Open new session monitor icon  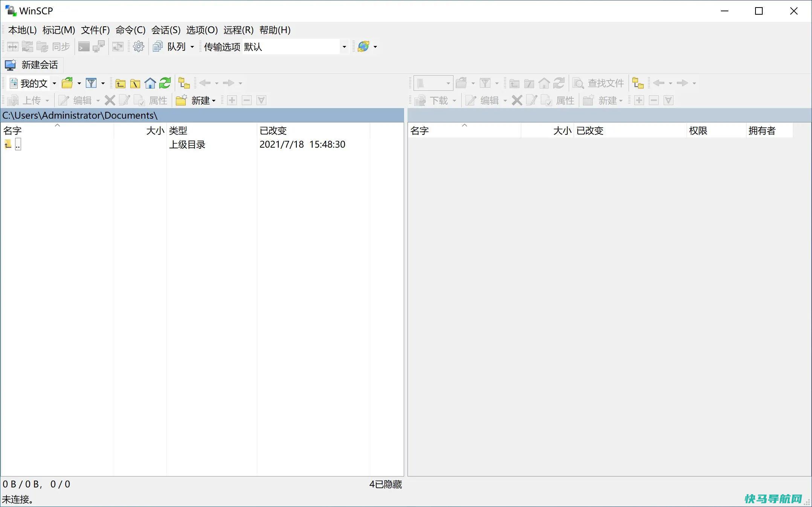[11, 65]
